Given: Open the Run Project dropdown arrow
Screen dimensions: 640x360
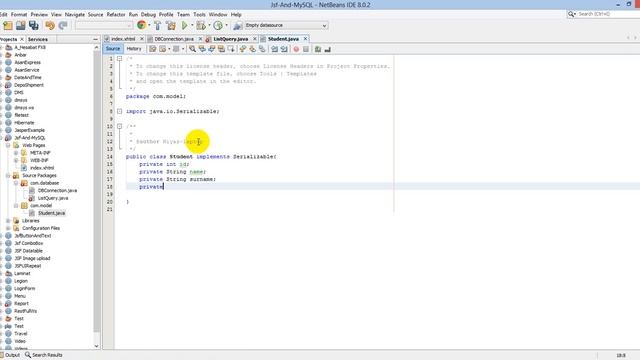Looking at the screenshot, I should (191, 25).
